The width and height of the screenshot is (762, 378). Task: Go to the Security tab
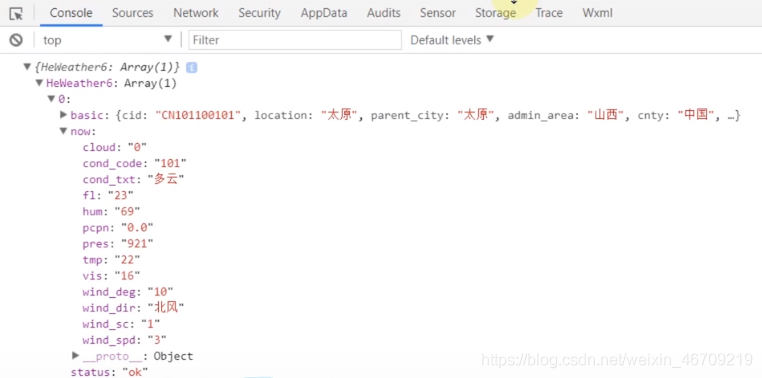coord(260,13)
